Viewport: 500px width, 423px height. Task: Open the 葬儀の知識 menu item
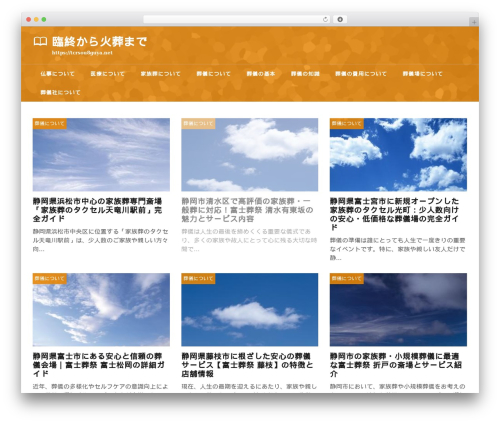(305, 74)
